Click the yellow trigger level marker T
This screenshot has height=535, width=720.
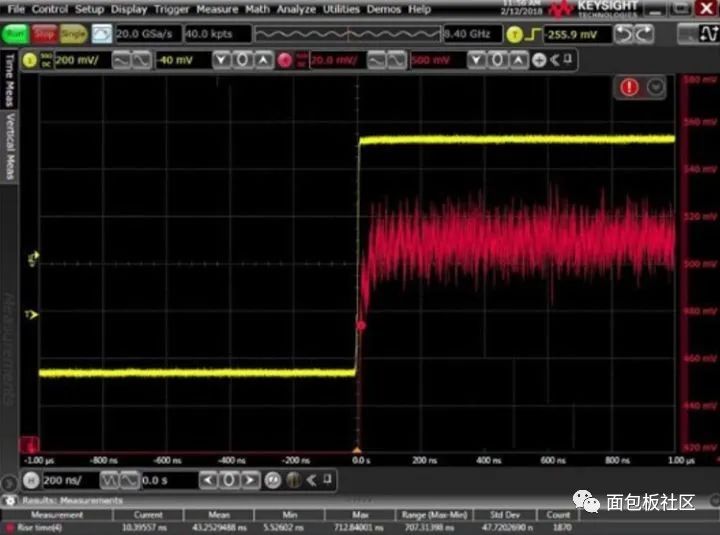pyautogui.click(x=31, y=315)
